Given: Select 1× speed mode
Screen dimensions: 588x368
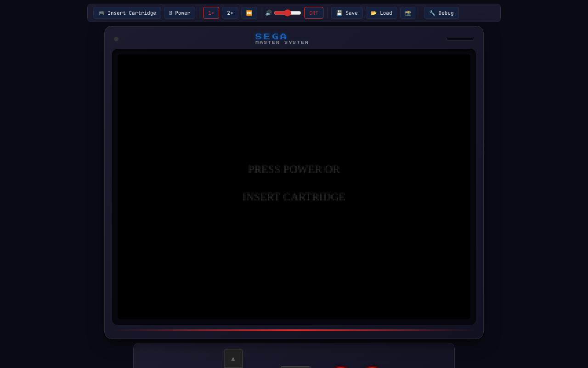Looking at the screenshot, I should 211,13.
